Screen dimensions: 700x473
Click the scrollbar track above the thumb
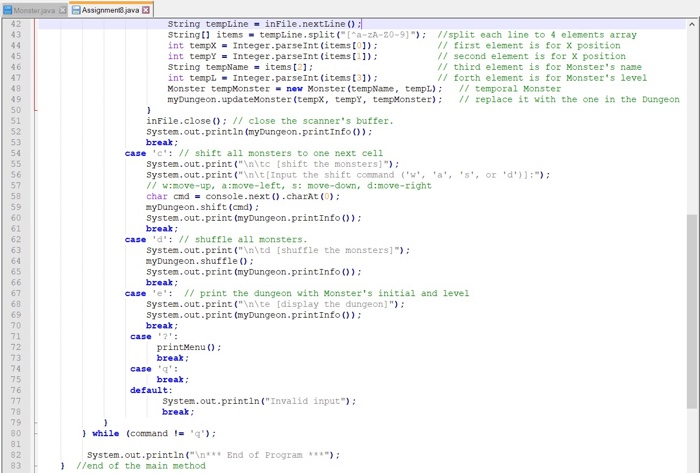[x=692, y=121]
